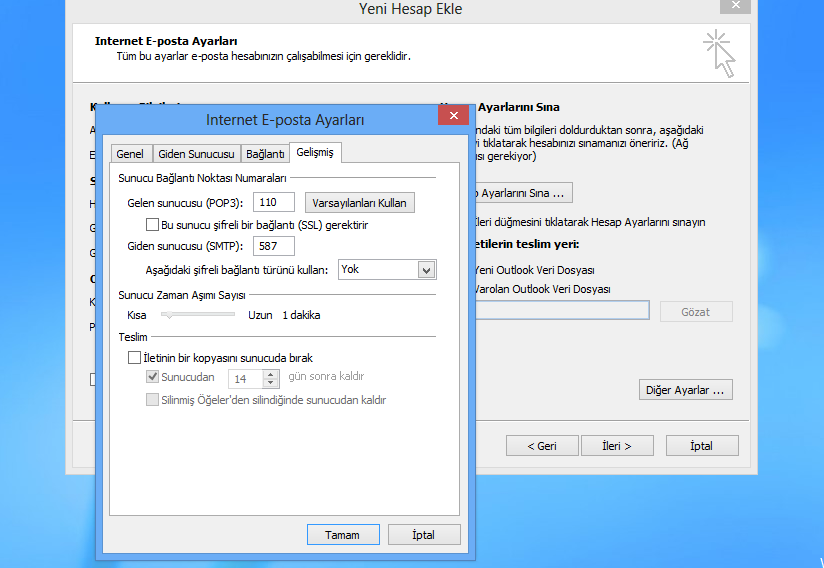Switch to the Genel tab
Viewport: 824px width, 568px height.
click(130, 154)
